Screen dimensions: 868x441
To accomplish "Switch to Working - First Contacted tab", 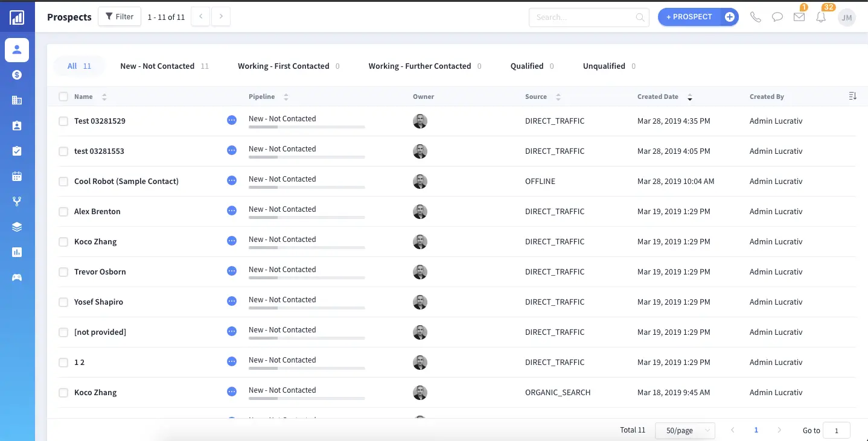I will (284, 66).
